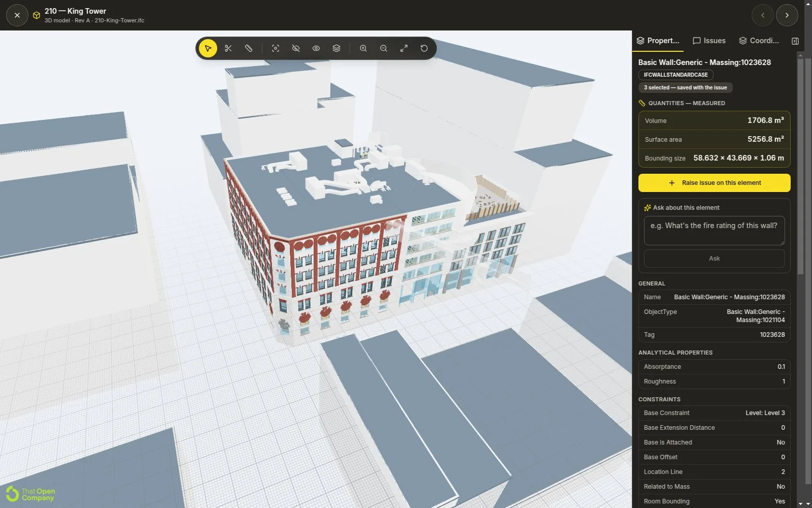This screenshot has height=508, width=812.
Task: Select the pointer selection tool
Action: click(208, 48)
